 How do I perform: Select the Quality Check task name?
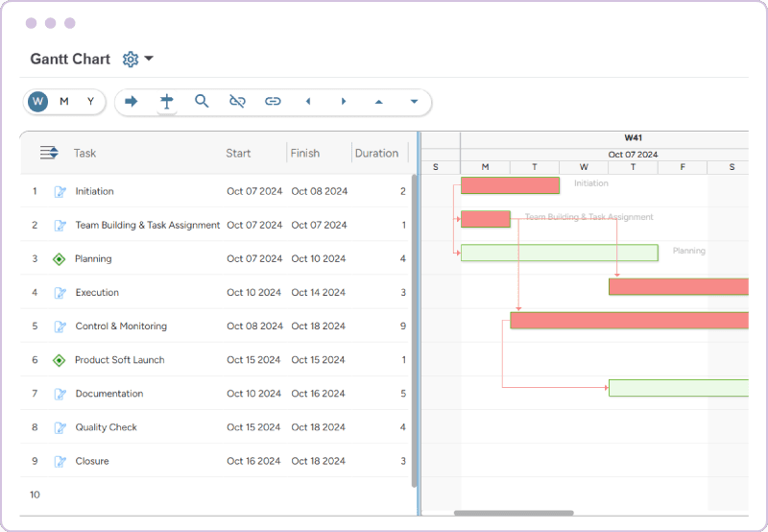coord(107,427)
